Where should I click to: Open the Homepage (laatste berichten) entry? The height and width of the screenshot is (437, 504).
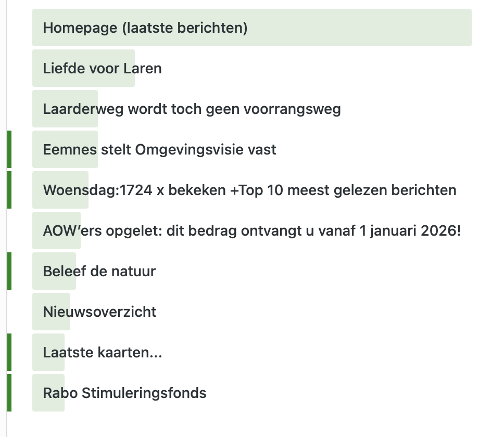(x=145, y=28)
